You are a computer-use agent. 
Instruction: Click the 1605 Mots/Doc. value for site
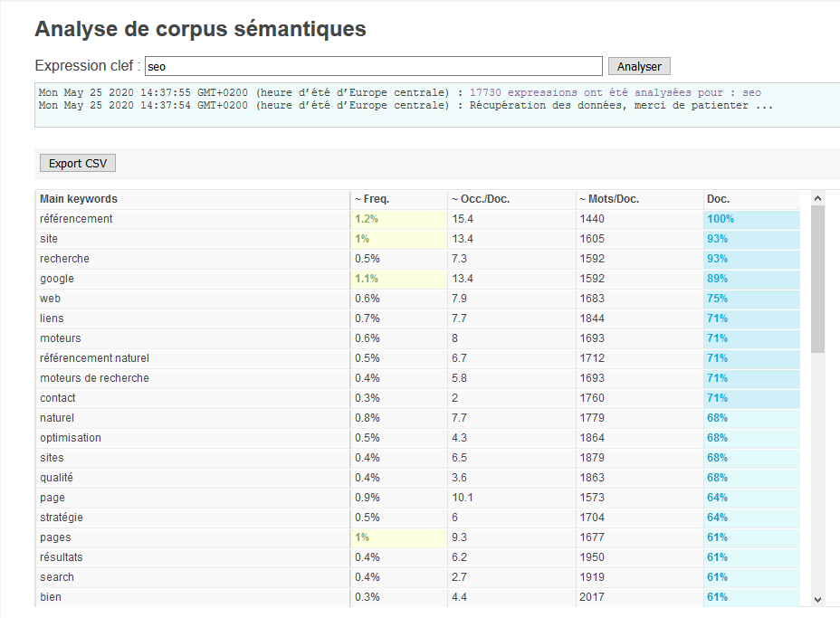[592, 239]
